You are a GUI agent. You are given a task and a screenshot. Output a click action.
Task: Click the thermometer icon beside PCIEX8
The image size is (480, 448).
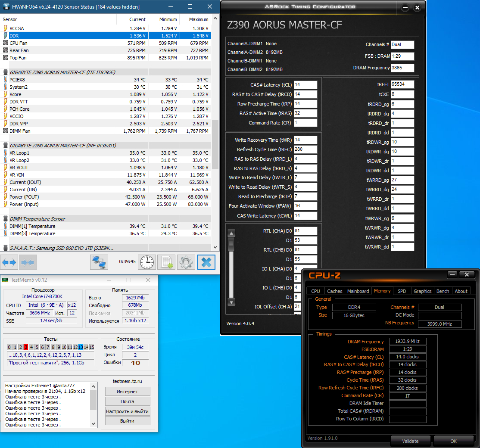pos(5,80)
